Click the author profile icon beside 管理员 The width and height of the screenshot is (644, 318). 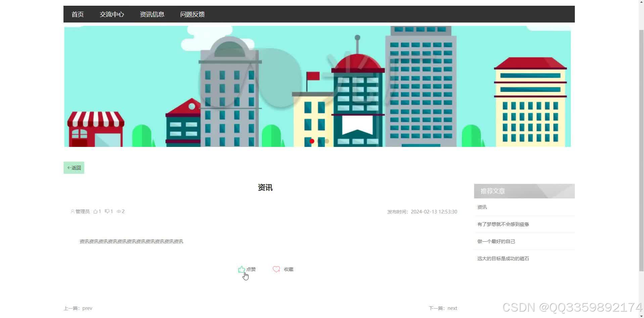pos(72,211)
